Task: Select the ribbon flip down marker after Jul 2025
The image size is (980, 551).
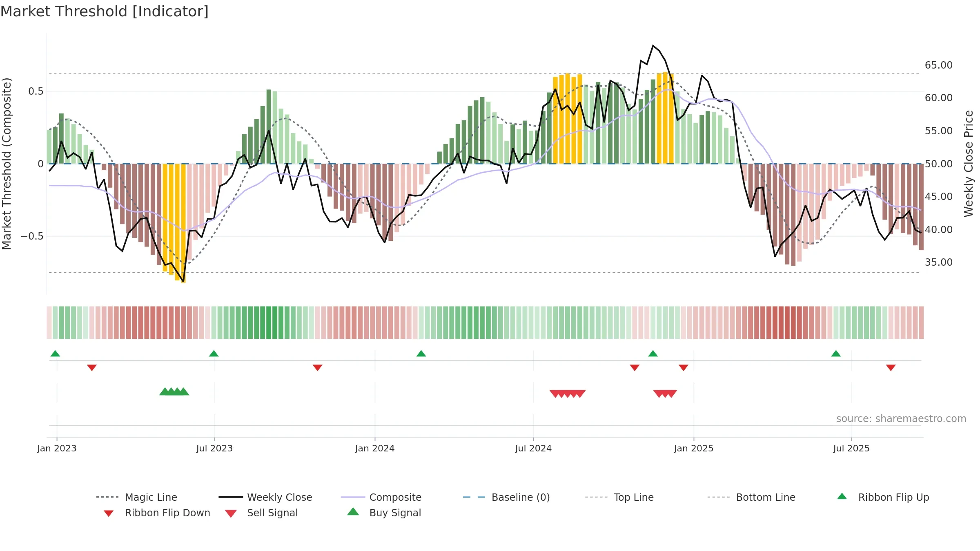Action: (891, 368)
